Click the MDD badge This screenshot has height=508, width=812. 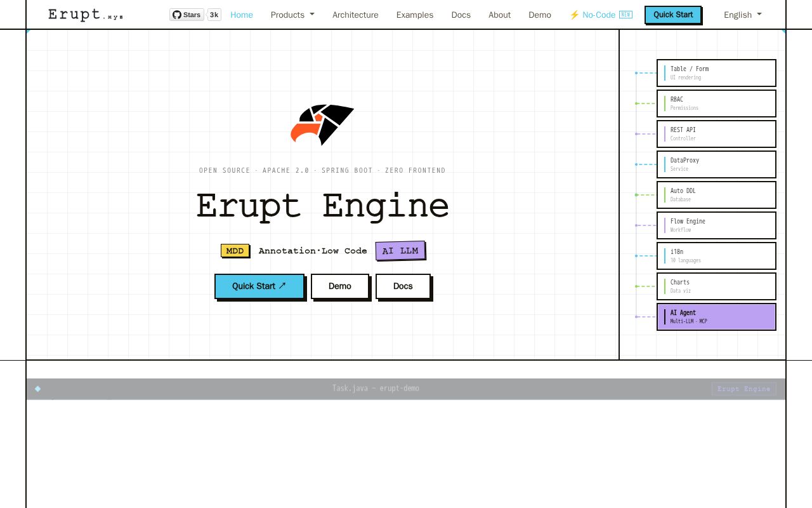pos(235,251)
